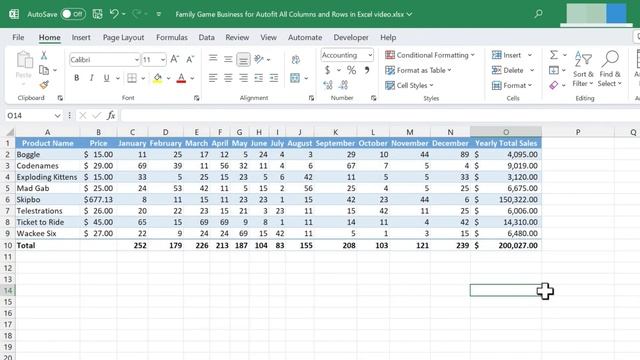Click the AutoSum sigma icon

point(553,55)
